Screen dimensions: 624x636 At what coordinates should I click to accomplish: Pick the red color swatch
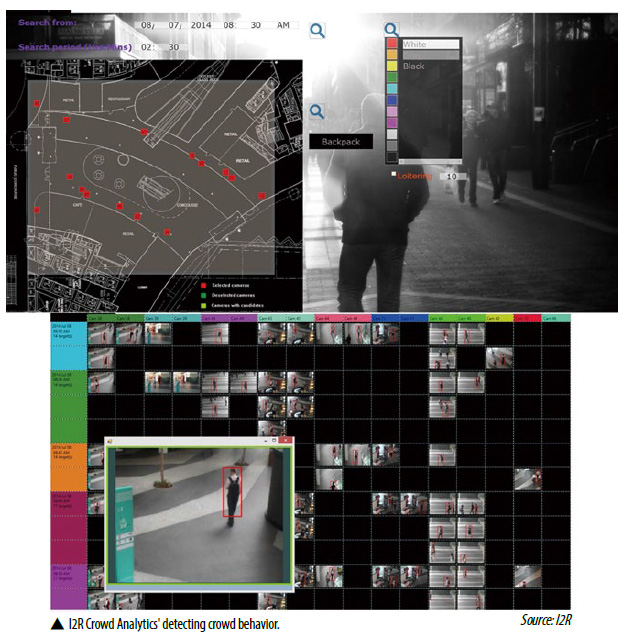click(392, 43)
